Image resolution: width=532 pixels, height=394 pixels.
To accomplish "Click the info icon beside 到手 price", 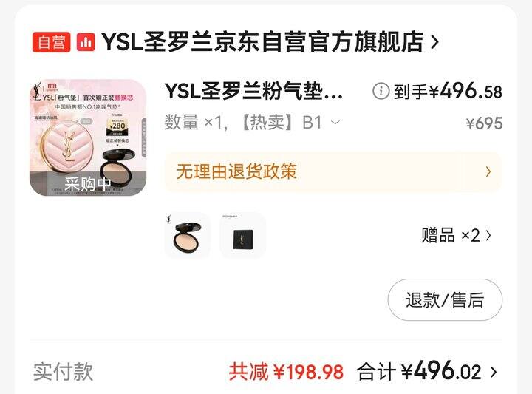I will (x=381, y=91).
